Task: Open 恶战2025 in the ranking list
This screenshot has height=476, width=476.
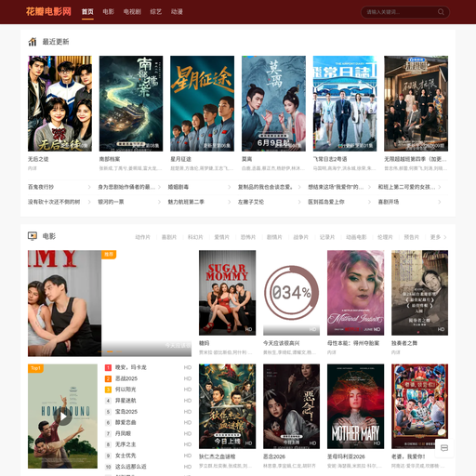Action: [126, 378]
